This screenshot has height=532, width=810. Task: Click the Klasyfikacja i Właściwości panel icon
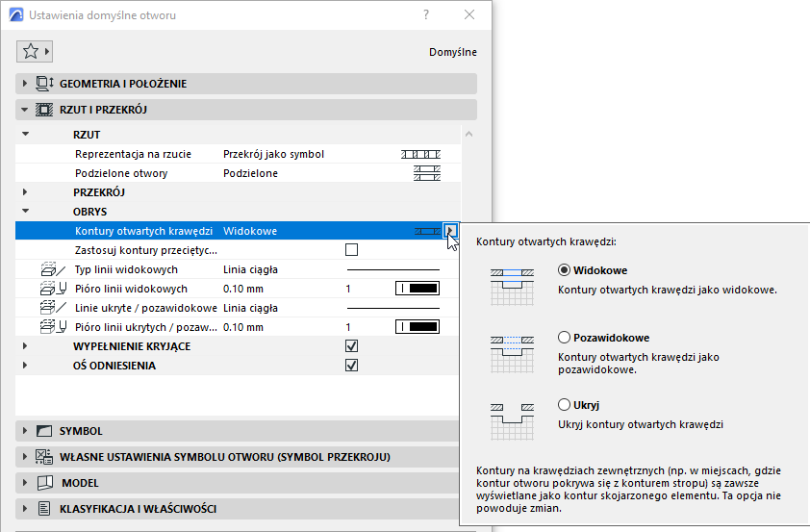[44, 509]
